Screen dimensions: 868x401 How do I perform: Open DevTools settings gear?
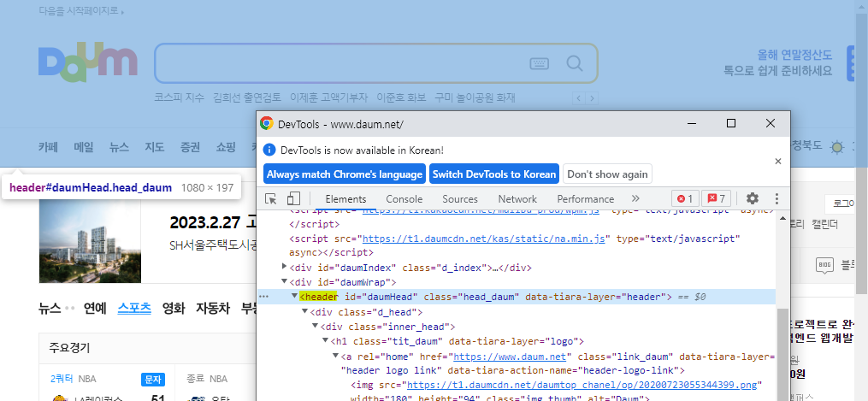point(753,198)
